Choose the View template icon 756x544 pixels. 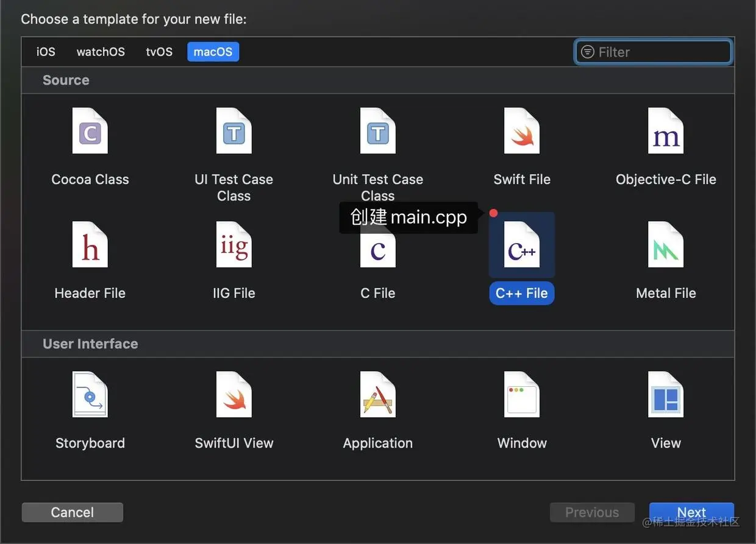[666, 394]
